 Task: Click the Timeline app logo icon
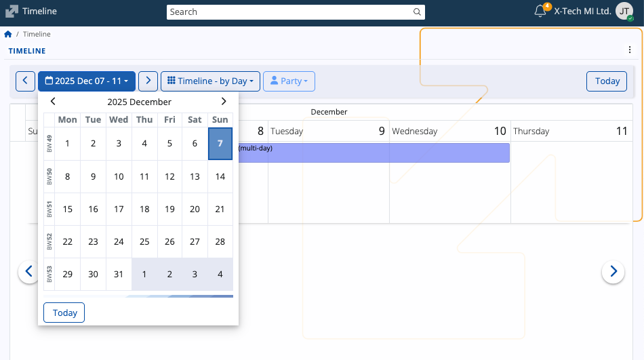coord(12,12)
